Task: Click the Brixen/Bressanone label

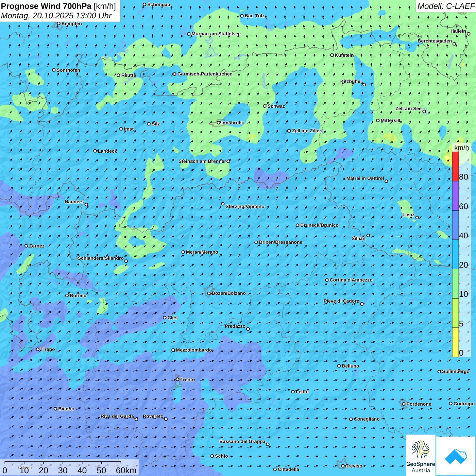Action: (x=280, y=242)
